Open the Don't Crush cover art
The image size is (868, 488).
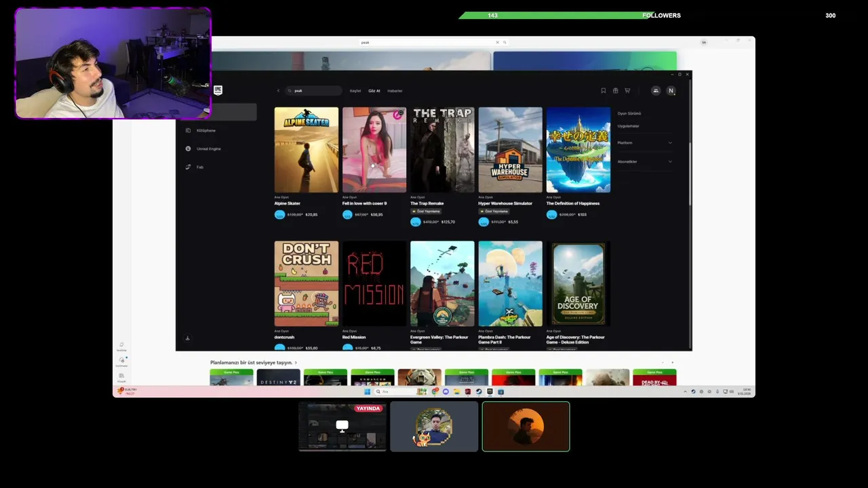[x=307, y=283]
